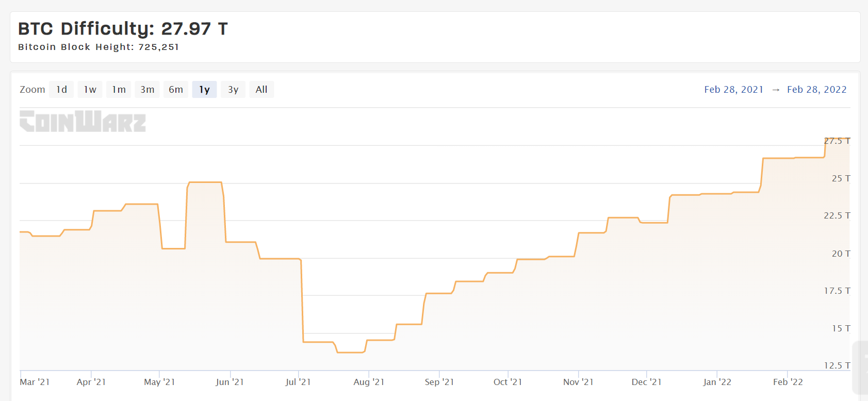
Task: Click the BTC Difficulty 27.97 T heading
Action: coord(123,28)
